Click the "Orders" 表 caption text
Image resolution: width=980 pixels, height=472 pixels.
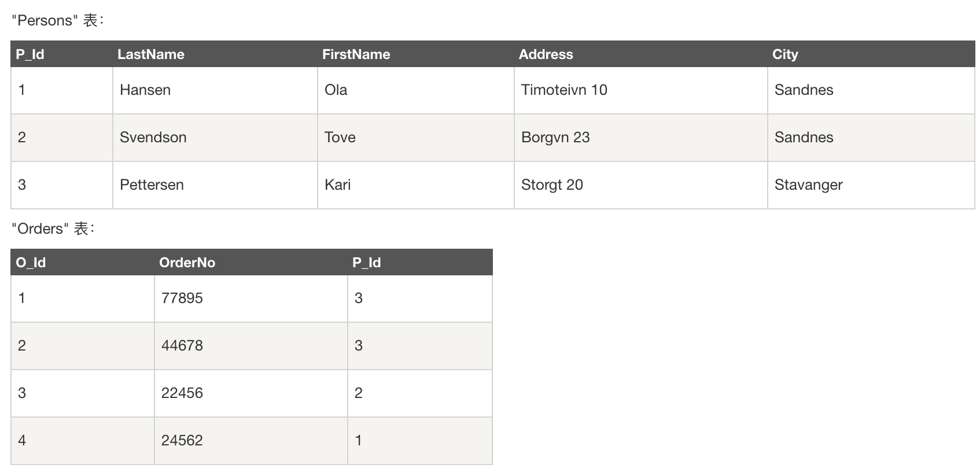tap(53, 228)
